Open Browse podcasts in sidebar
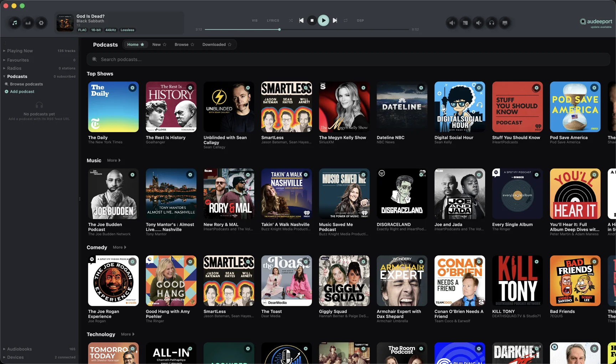The image size is (616, 364). (x=26, y=84)
